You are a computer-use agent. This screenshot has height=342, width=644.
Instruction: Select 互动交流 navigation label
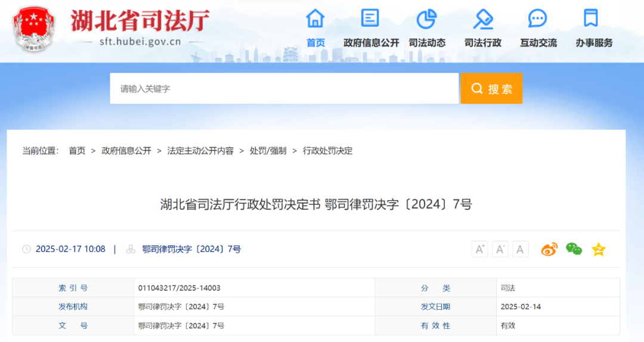click(x=538, y=43)
